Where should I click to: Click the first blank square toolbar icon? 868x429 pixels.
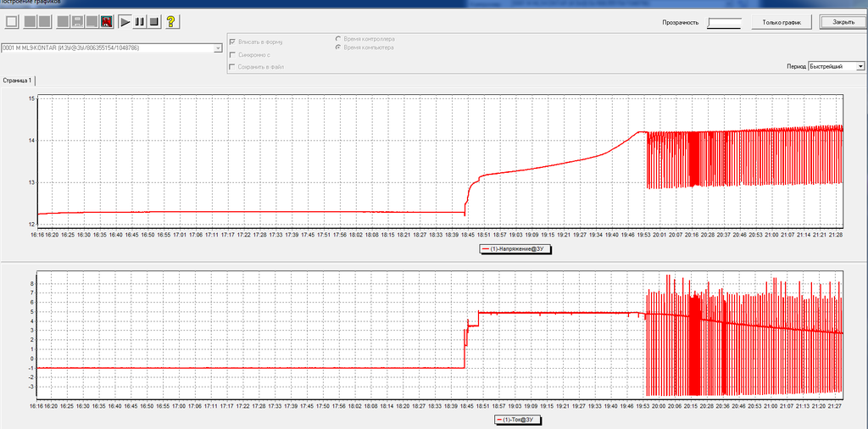pos(13,21)
